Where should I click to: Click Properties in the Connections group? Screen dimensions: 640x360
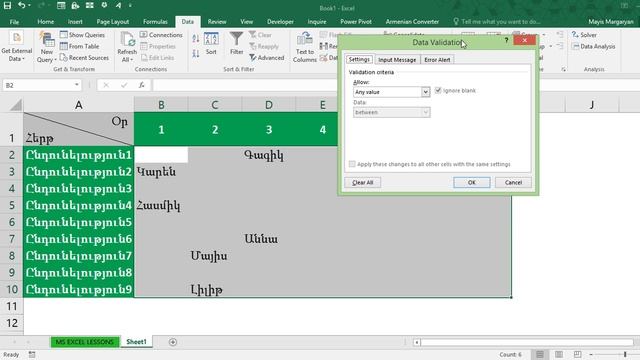point(158,46)
